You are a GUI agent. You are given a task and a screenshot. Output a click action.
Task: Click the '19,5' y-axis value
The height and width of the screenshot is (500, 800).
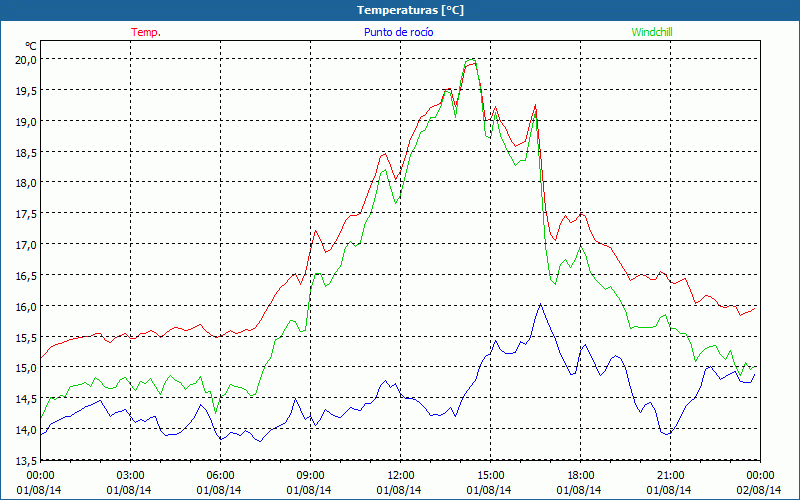(x=27, y=90)
